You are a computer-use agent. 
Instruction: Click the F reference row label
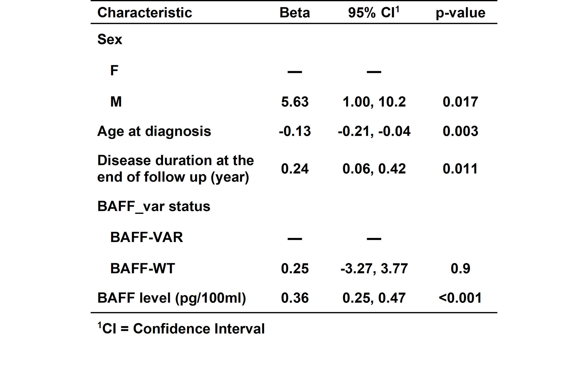(x=114, y=71)
